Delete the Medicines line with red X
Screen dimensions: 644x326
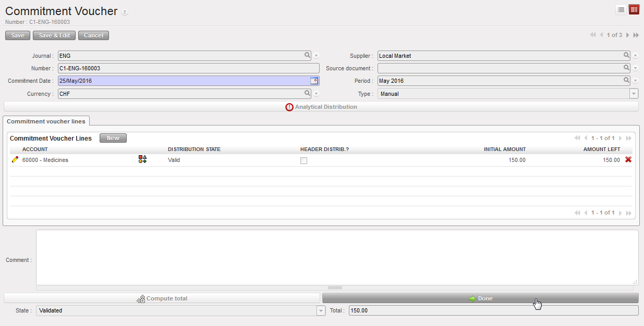point(628,160)
